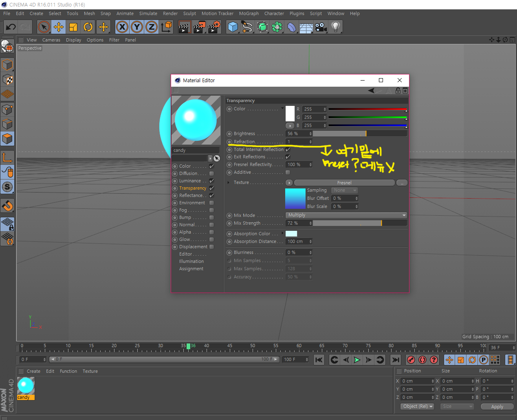Uncheck Total Internal Reflection

(x=288, y=149)
